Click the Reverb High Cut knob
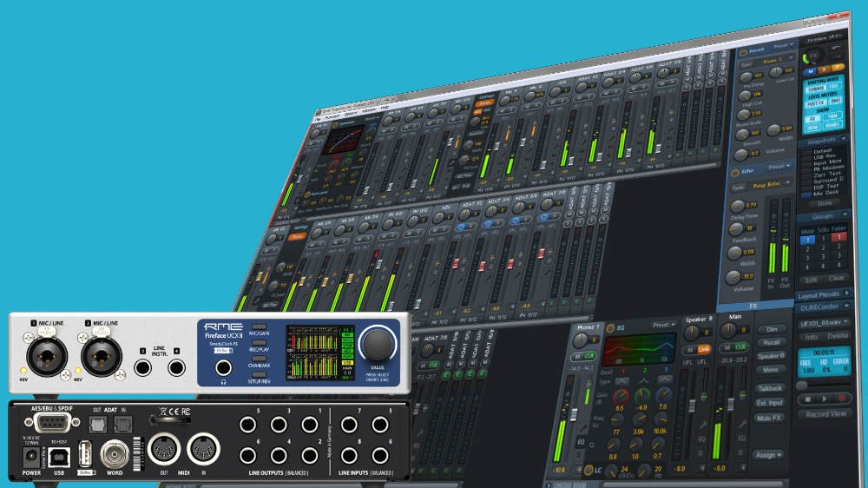 (746, 97)
